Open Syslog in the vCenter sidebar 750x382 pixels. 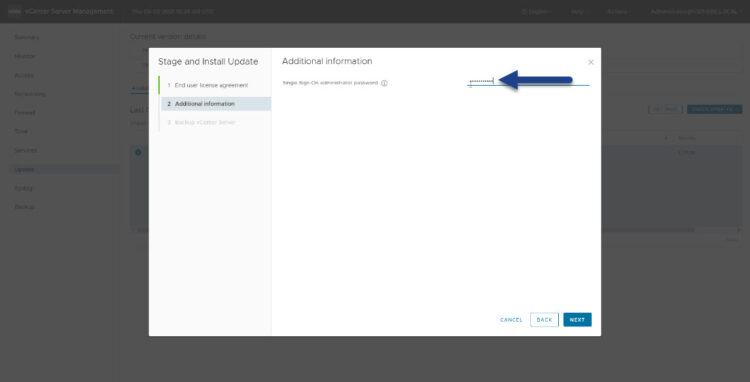pos(23,188)
